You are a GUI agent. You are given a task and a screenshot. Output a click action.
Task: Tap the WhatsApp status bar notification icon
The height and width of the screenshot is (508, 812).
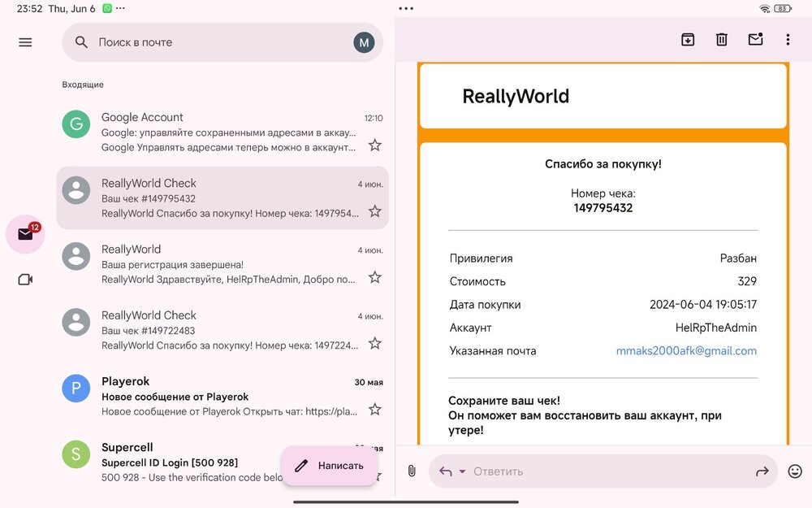click(106, 8)
